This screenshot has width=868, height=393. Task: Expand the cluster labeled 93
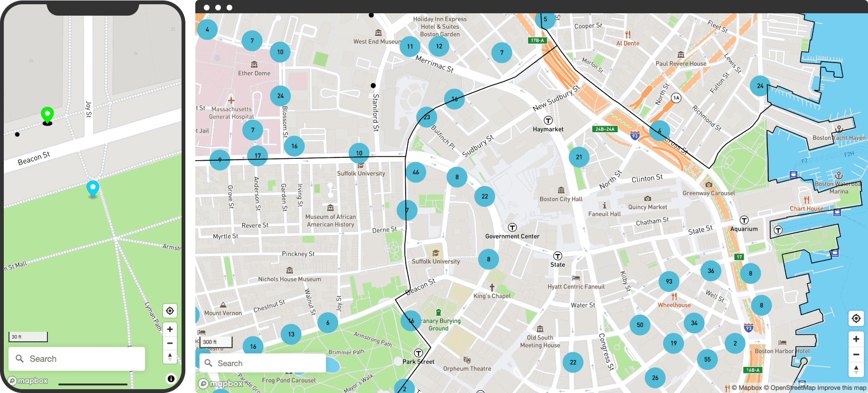click(669, 282)
